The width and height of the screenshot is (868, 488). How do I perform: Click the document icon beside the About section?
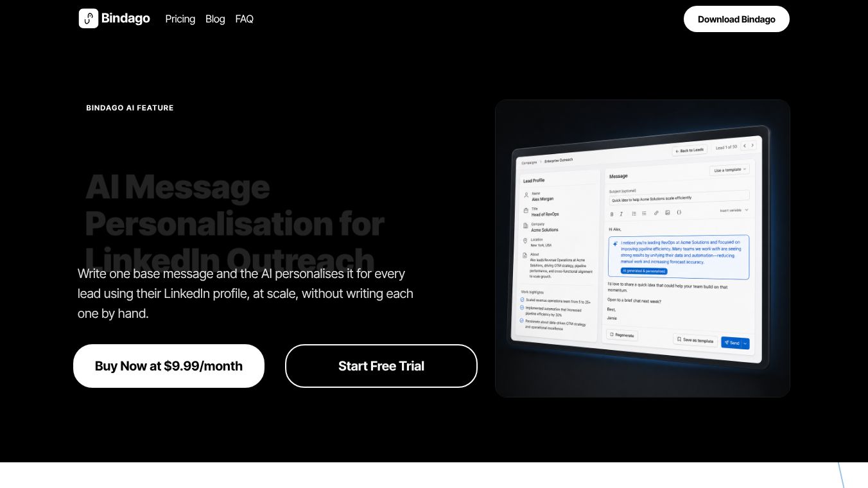click(x=525, y=256)
